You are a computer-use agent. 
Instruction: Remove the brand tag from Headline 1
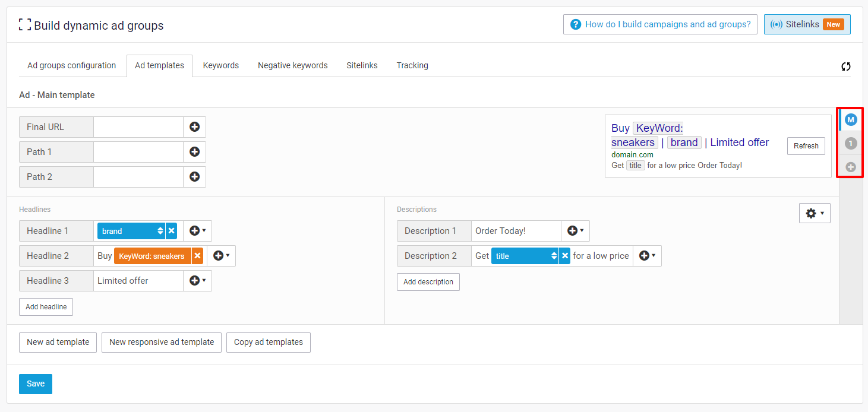click(x=171, y=231)
